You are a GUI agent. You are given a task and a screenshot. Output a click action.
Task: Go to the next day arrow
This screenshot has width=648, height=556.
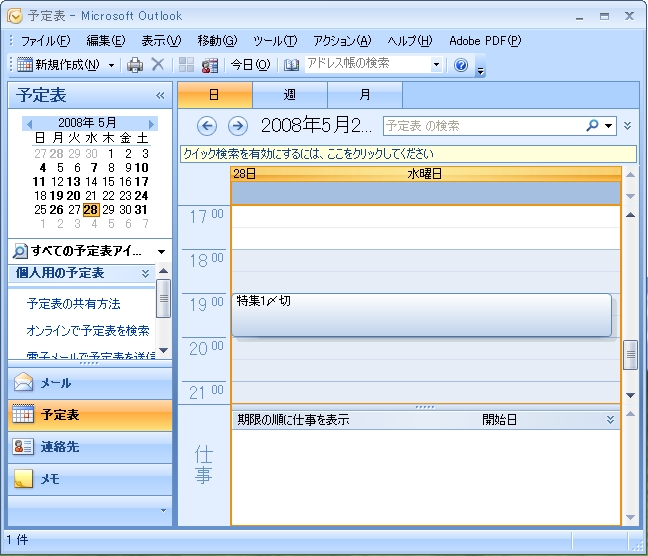coord(238,126)
